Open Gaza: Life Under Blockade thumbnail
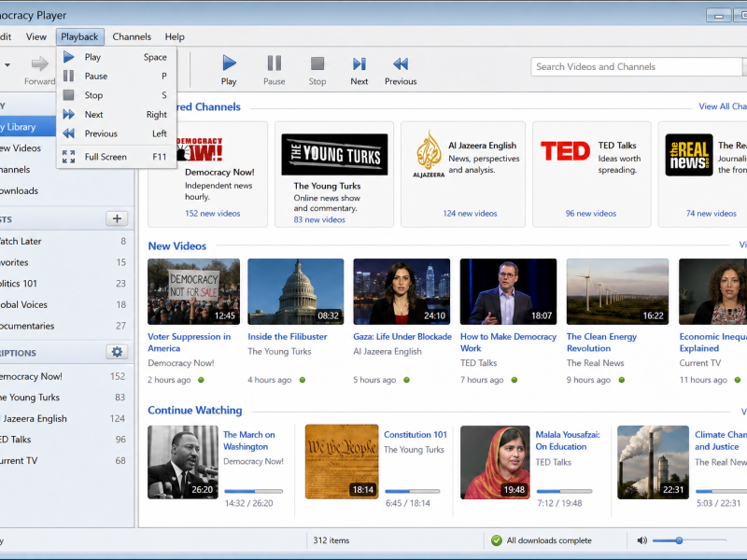 tap(402, 291)
